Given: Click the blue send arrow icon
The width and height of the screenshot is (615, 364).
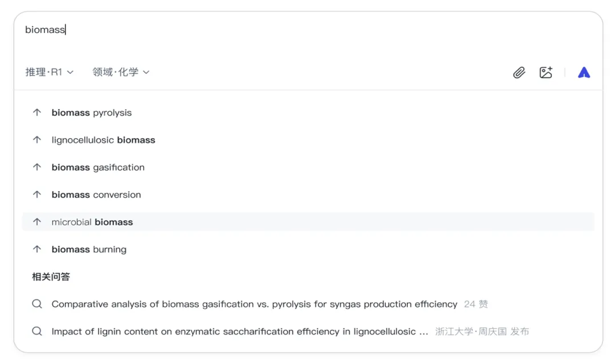Looking at the screenshot, I should [584, 73].
